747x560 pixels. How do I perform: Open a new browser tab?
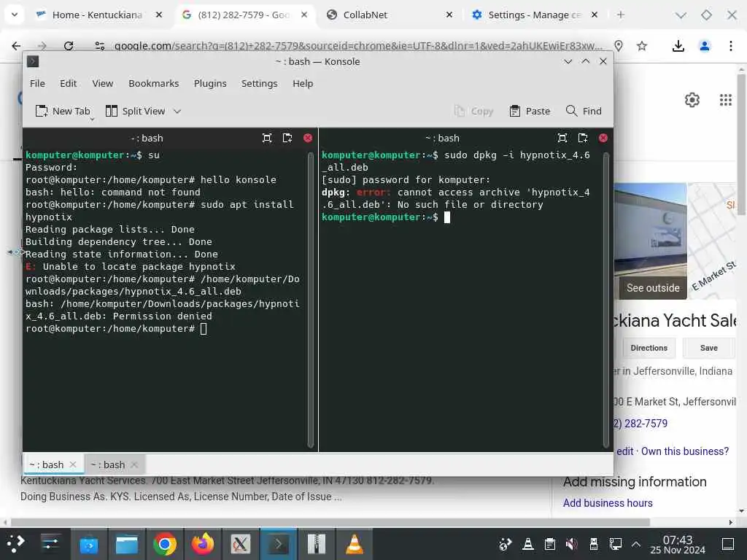pos(620,15)
